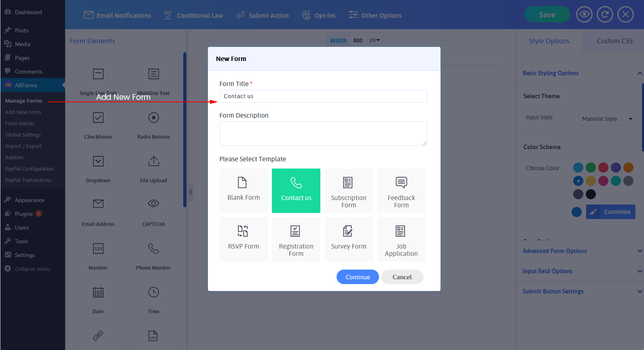Add a Radio Buttons form element
This screenshot has height=350, width=644.
(153, 124)
